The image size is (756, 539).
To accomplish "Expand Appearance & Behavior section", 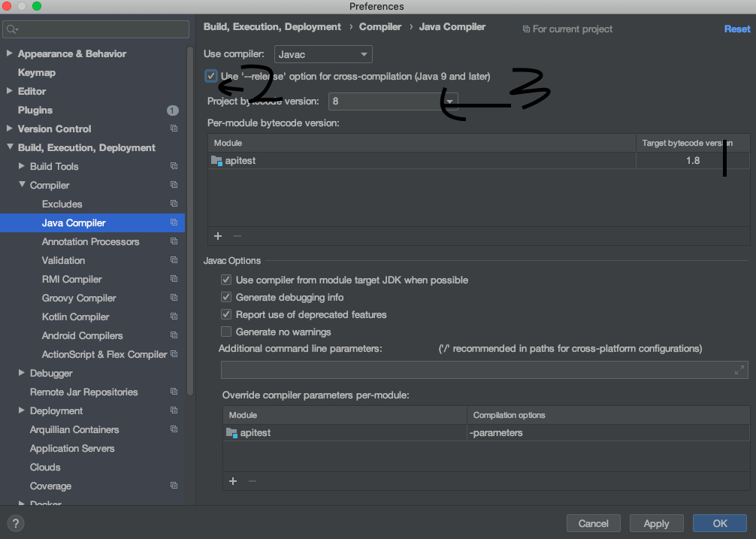I will tap(9, 53).
